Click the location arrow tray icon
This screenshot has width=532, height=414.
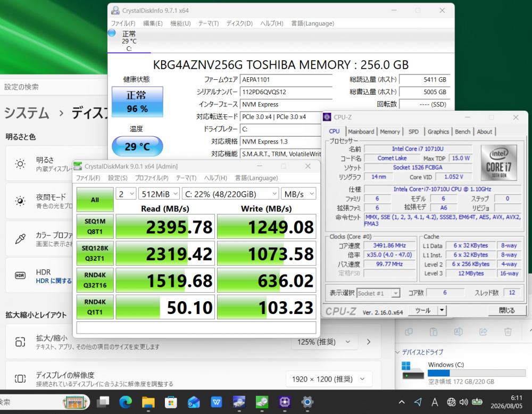click(418, 402)
